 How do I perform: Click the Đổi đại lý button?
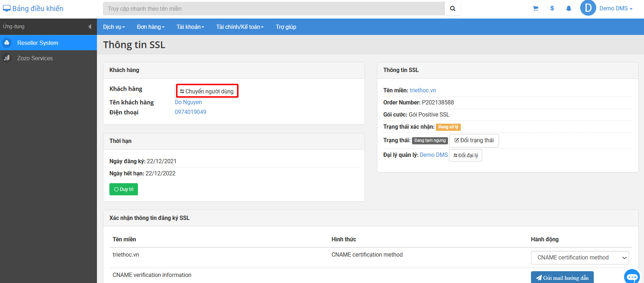click(x=465, y=155)
